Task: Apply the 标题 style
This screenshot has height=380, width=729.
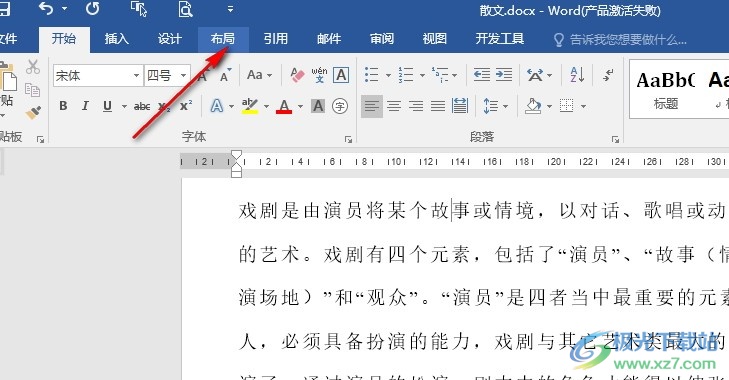Action: pos(666,90)
